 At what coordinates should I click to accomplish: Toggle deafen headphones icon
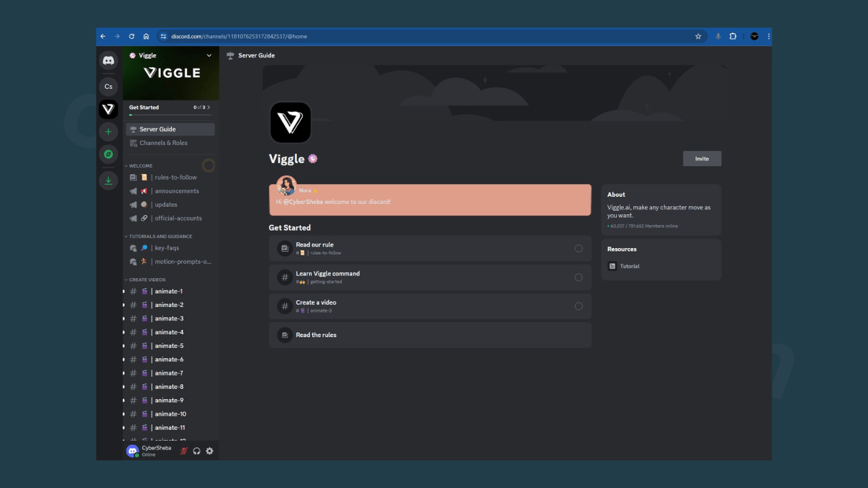197,451
